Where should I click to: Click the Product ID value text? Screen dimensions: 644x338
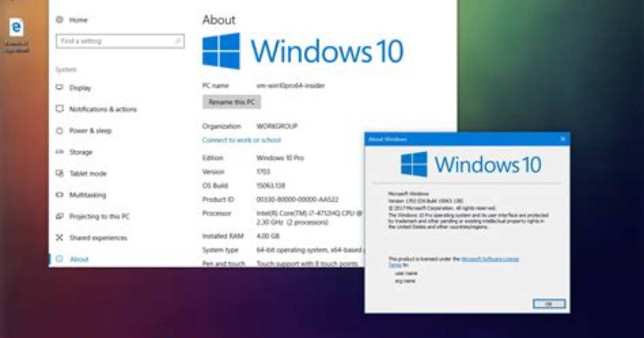coord(297,200)
